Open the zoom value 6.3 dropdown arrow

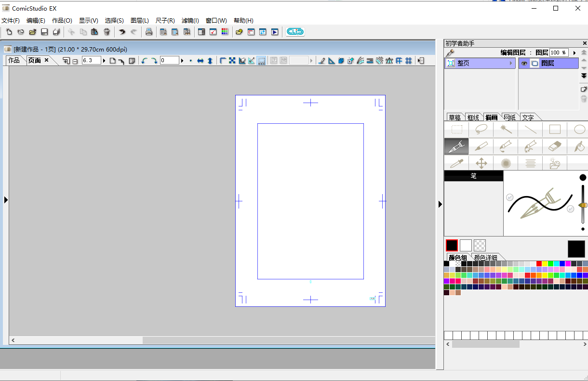point(104,61)
